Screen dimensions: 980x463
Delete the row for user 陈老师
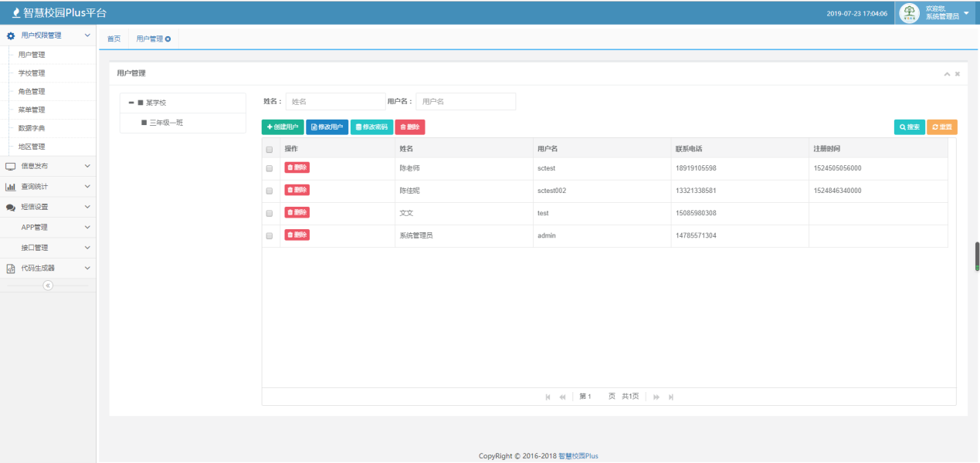(297, 167)
